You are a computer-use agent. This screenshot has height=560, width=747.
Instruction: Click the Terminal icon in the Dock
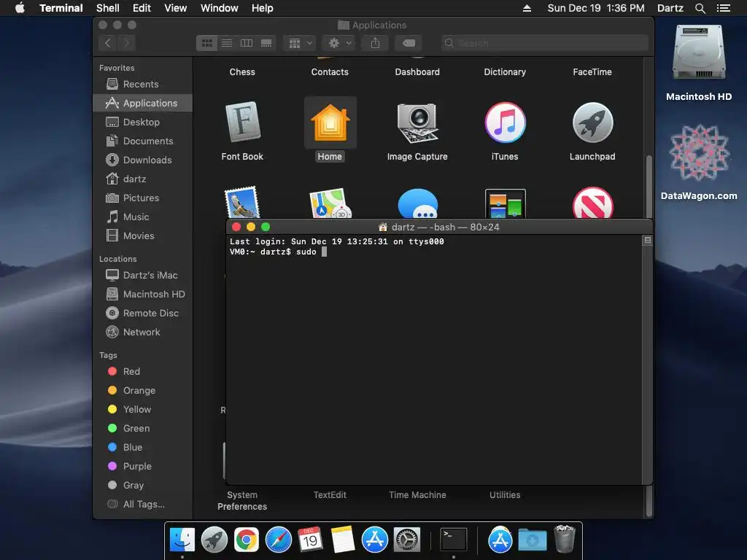(x=454, y=540)
